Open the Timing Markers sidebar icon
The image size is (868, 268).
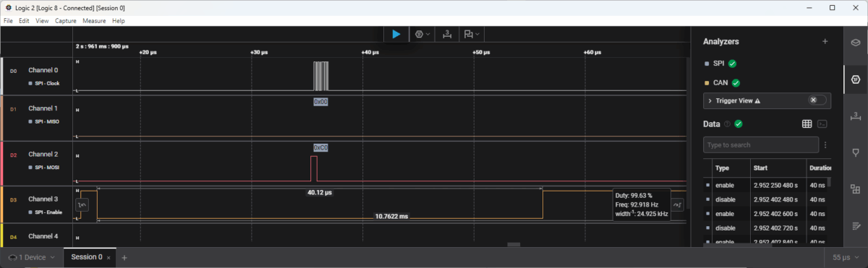pos(856,116)
